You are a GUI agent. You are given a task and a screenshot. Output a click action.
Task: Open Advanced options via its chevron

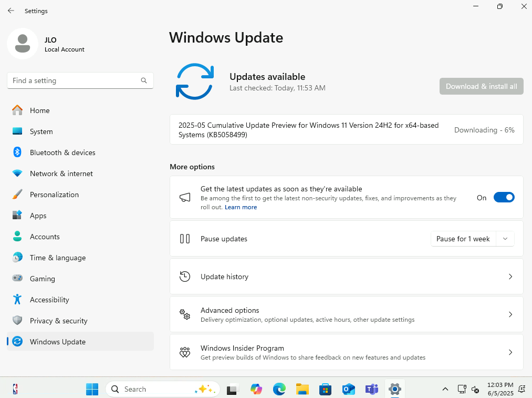click(x=510, y=314)
